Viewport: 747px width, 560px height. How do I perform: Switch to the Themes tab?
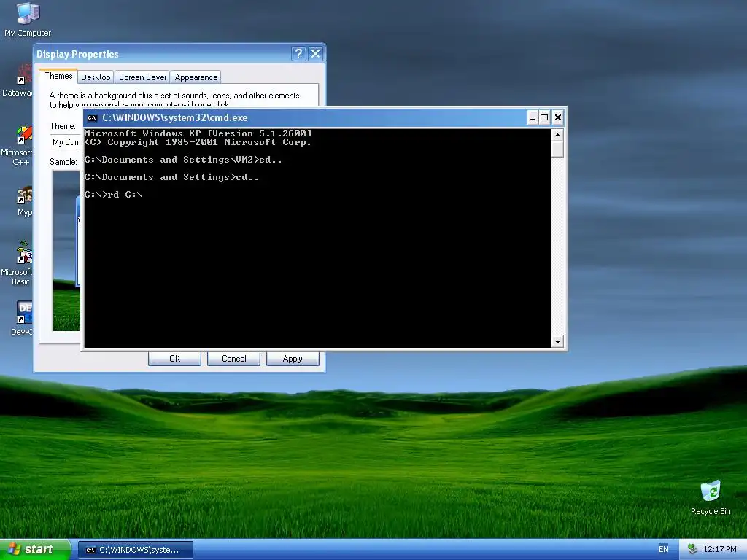coord(58,76)
